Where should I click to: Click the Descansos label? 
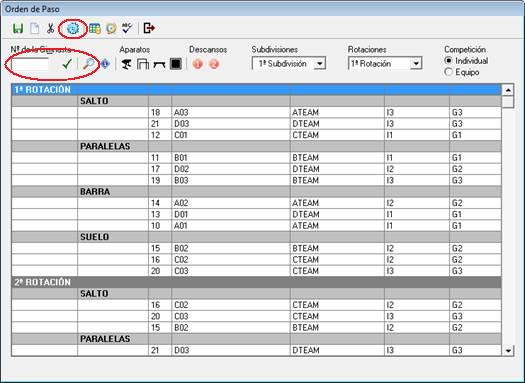208,50
